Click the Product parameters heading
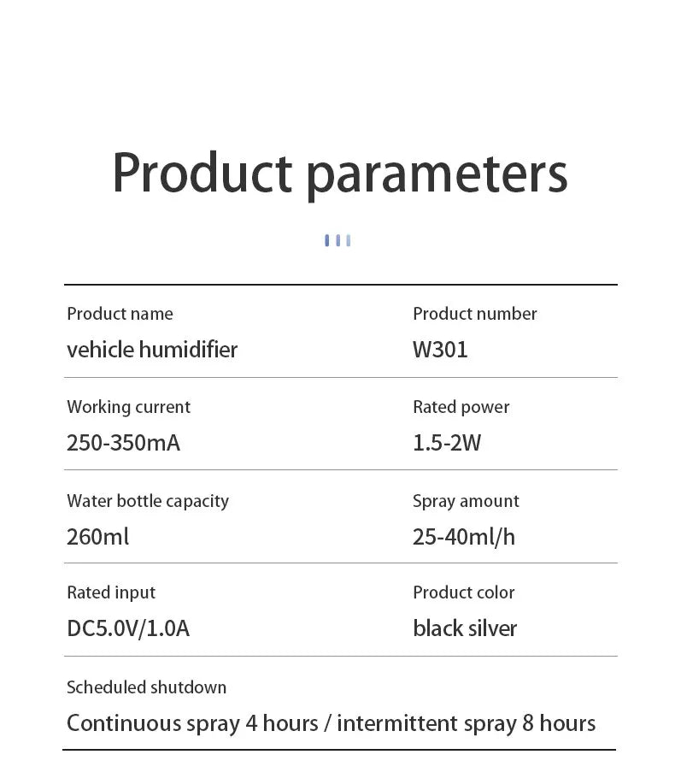This screenshot has width=675, height=784. [339, 174]
